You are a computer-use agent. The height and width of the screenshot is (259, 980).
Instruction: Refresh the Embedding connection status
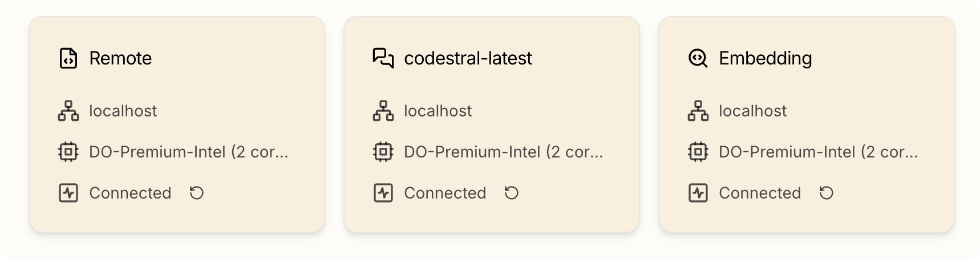[x=827, y=193]
